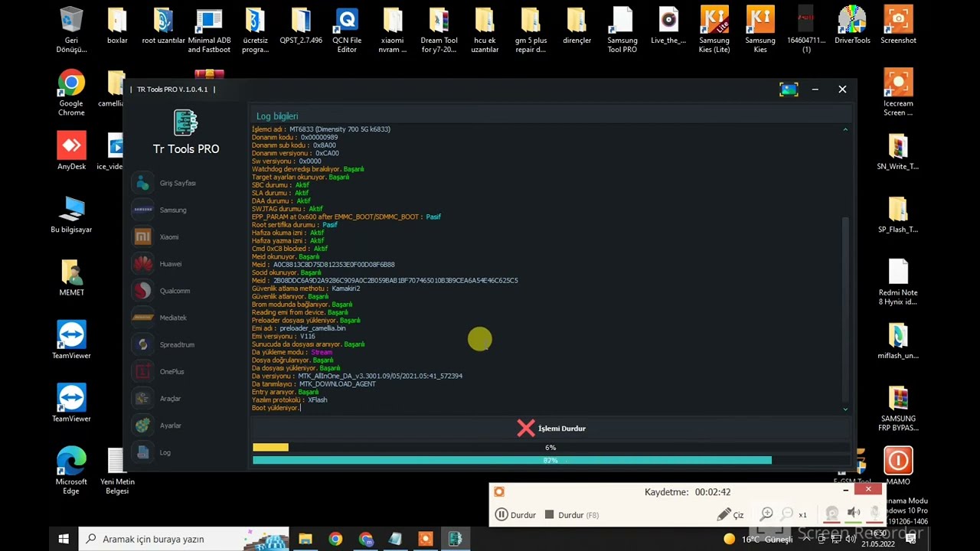Viewport: 980px width, 551px height.
Task: Click the Spreadtrum chip icon
Action: pyautogui.click(x=142, y=344)
